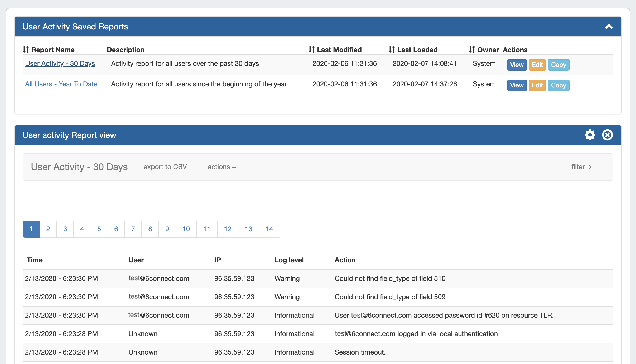Sort by Report Name column arrows
The width and height of the screenshot is (636, 364).
[x=26, y=50]
